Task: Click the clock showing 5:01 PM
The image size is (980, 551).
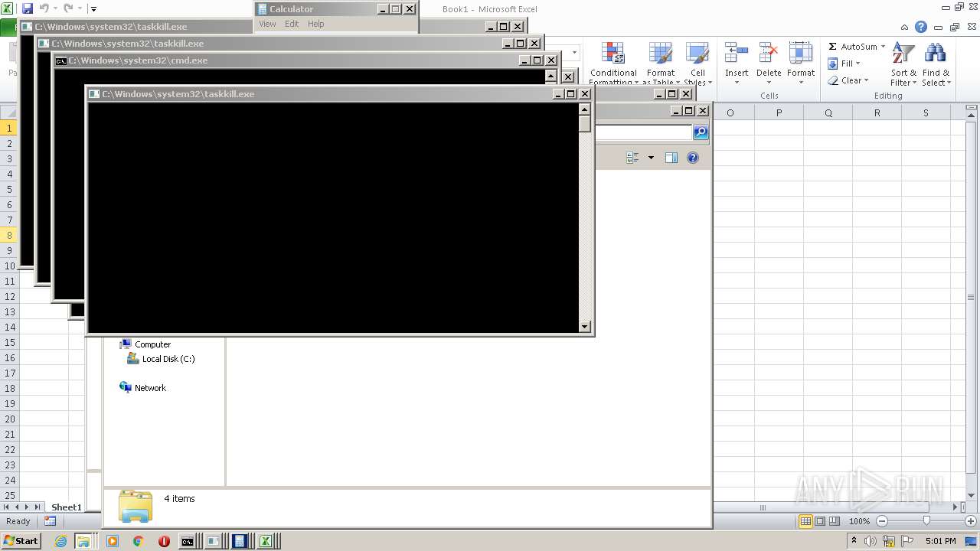Action: (x=940, y=541)
